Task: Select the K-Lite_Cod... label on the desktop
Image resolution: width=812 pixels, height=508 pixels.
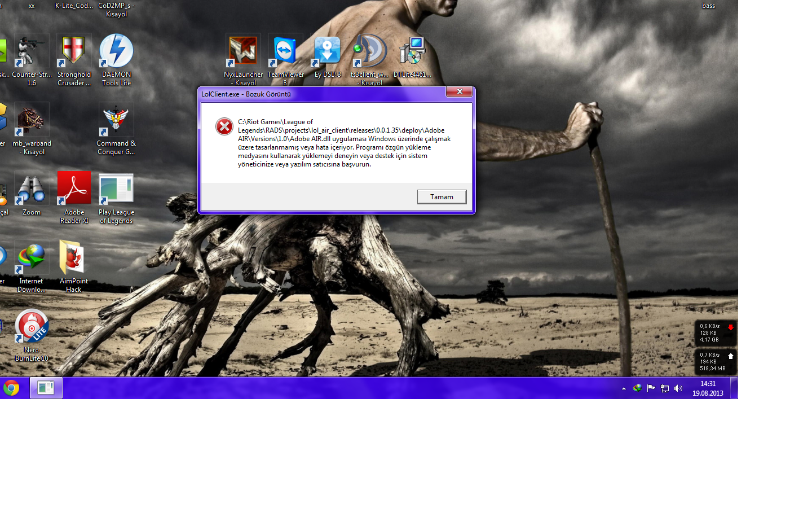Action: click(74, 6)
